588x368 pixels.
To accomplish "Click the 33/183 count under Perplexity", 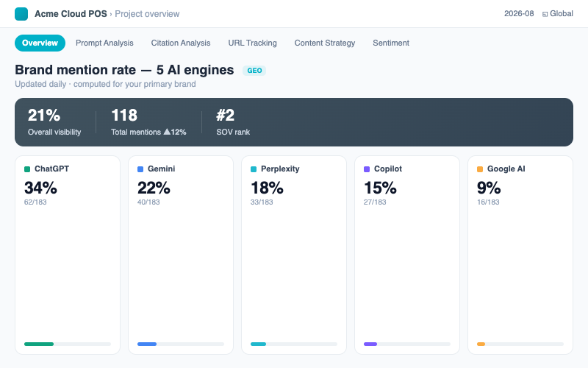I will point(262,202).
